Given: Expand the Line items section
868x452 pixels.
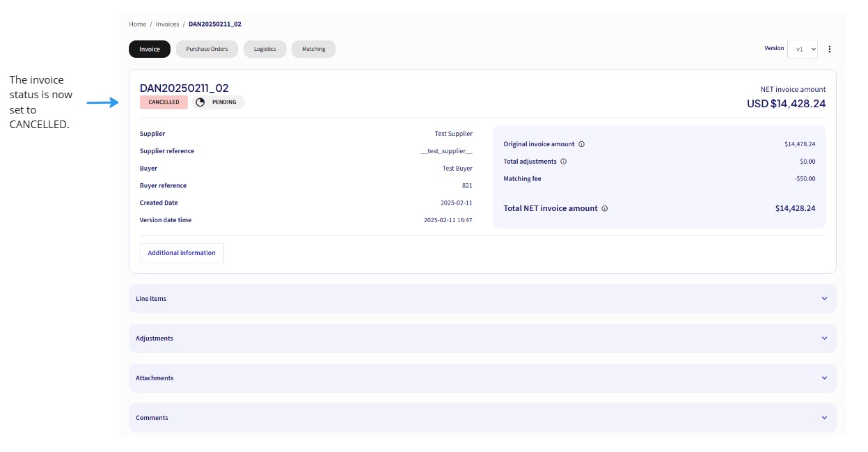Looking at the screenshot, I should [x=482, y=299].
